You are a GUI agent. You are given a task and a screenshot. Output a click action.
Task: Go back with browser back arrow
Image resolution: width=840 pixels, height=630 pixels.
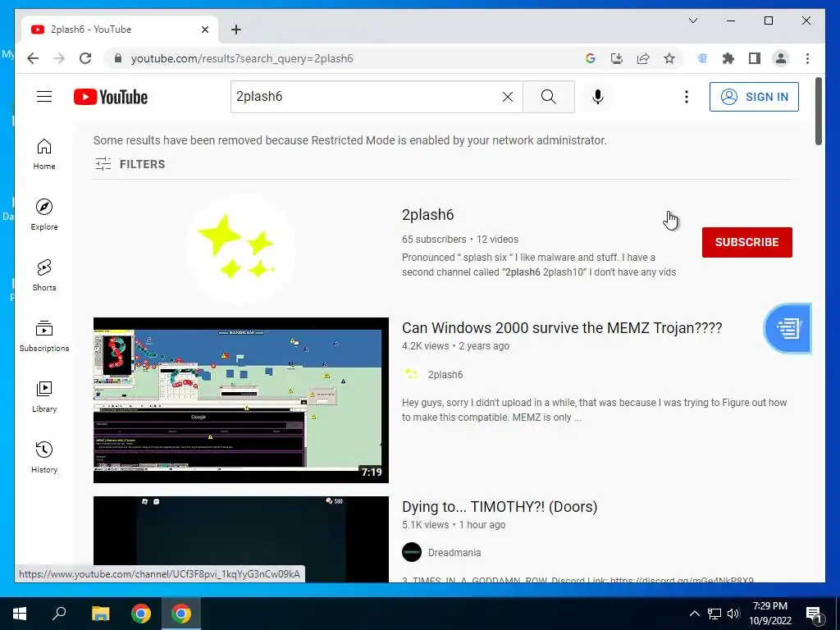pyautogui.click(x=33, y=58)
